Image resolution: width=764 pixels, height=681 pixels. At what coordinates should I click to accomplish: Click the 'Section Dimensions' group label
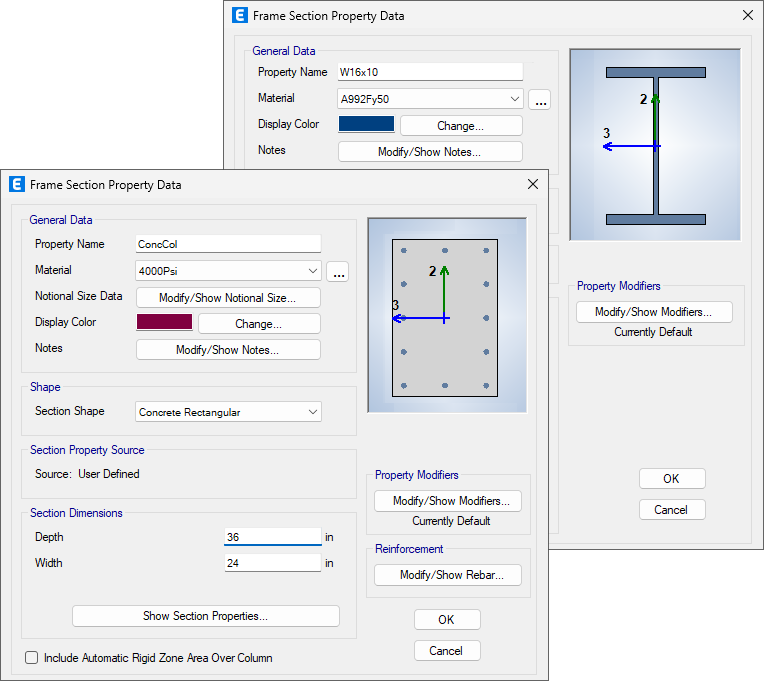[76, 513]
